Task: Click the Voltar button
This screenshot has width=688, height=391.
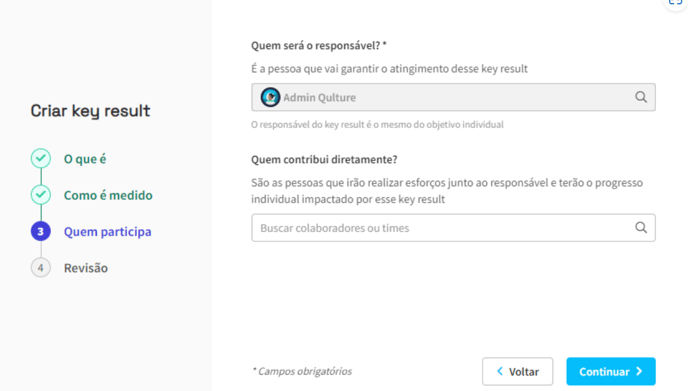Action: [517, 371]
